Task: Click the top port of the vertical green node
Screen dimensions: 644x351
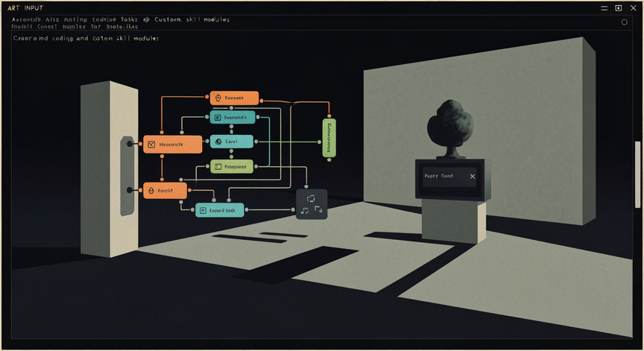Action: [329, 116]
